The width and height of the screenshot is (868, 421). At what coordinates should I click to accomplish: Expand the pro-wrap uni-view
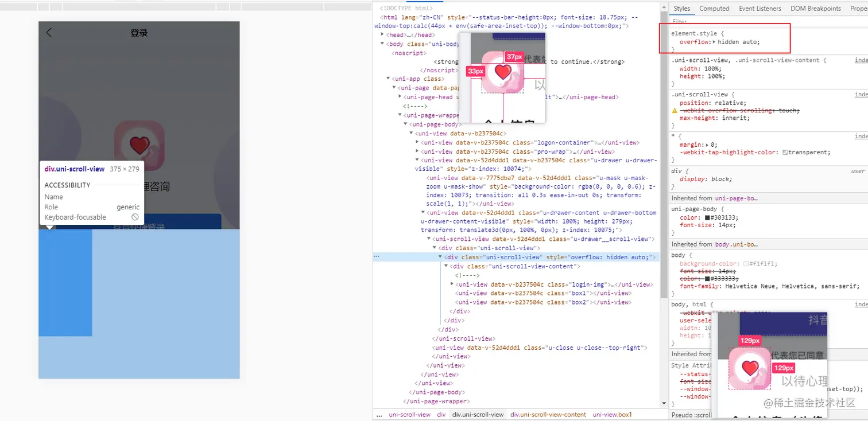point(417,151)
